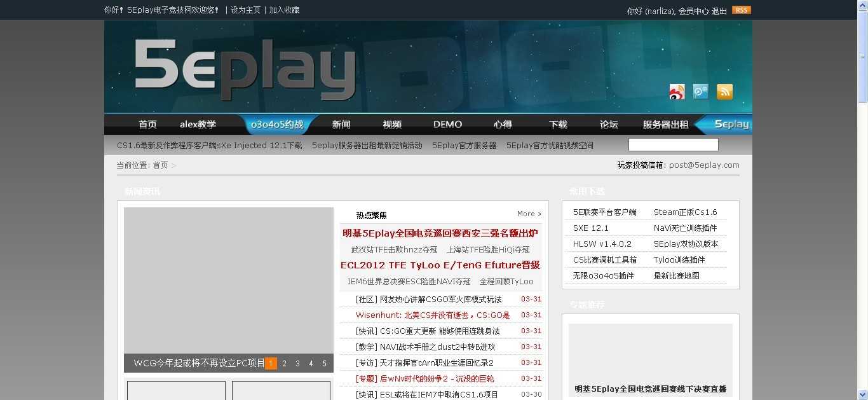Open 天才指挥官cArn职业生涯回忆录2 article

[x=437, y=363]
